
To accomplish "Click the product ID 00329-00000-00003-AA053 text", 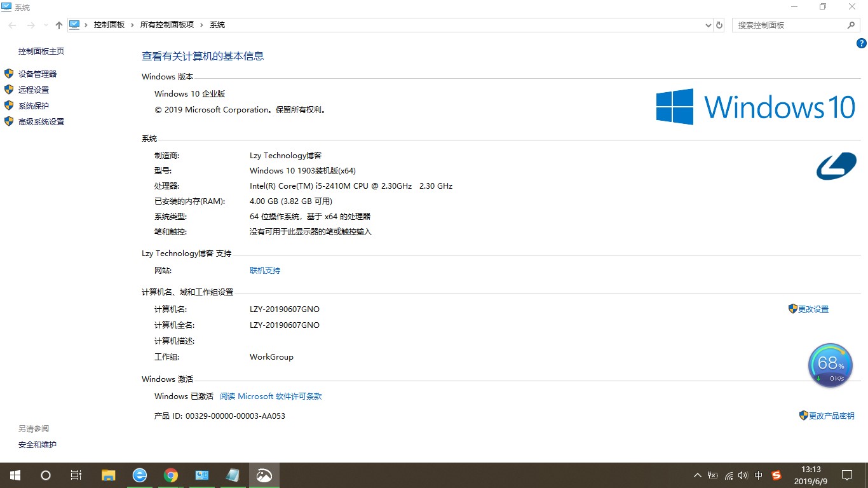I will tap(235, 416).
